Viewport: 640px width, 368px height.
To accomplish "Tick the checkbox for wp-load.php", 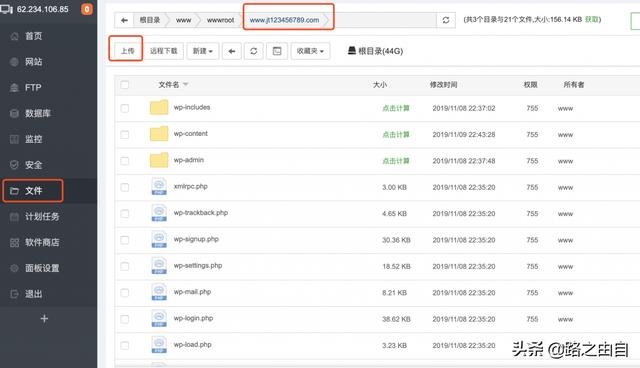I will click(124, 346).
